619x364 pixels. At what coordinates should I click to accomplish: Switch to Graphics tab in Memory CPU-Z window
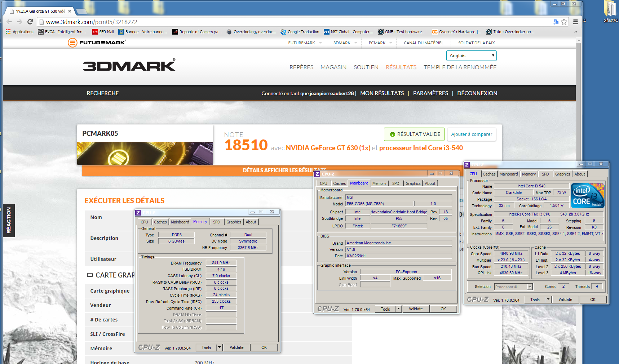coord(234,222)
